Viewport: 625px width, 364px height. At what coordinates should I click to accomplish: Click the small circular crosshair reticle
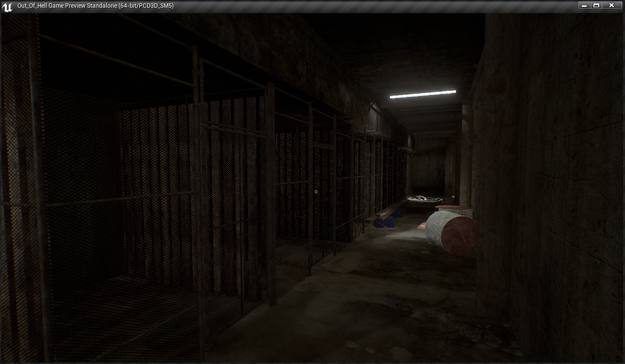click(316, 192)
